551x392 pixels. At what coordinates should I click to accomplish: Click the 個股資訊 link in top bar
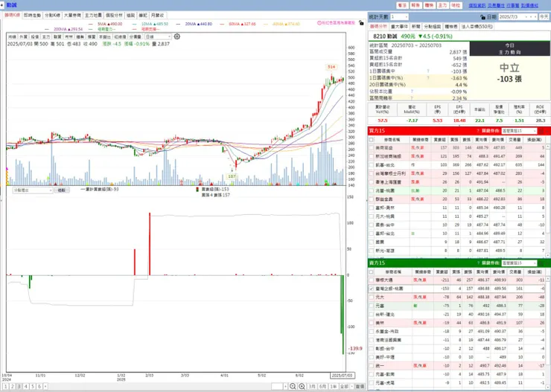[477, 5]
